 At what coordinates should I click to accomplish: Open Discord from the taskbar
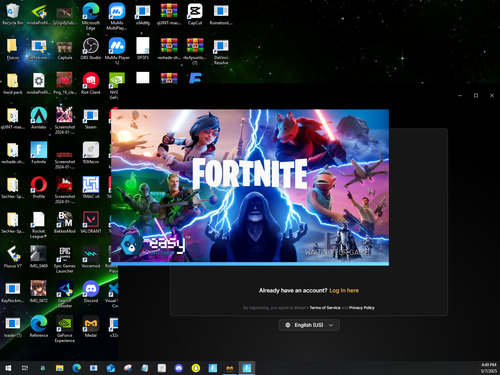(179, 368)
